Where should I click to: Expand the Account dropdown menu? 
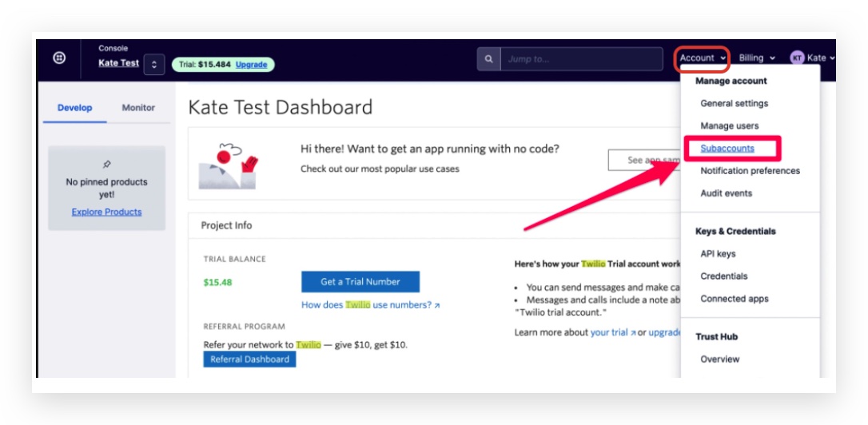click(703, 58)
